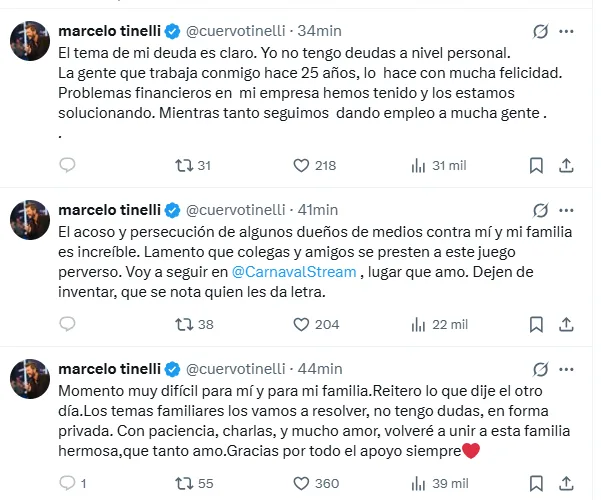Reply to the 34min tweet about deuda

[x=68, y=165]
